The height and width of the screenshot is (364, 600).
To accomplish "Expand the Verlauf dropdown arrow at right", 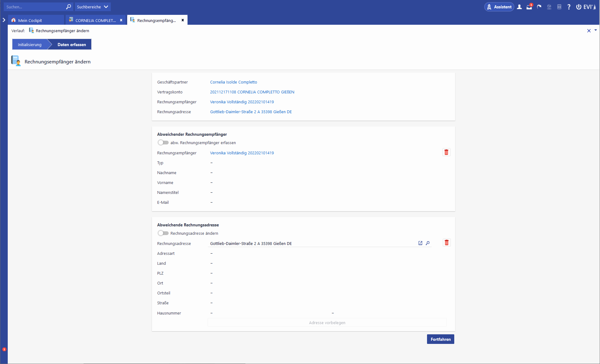I will pos(596,30).
